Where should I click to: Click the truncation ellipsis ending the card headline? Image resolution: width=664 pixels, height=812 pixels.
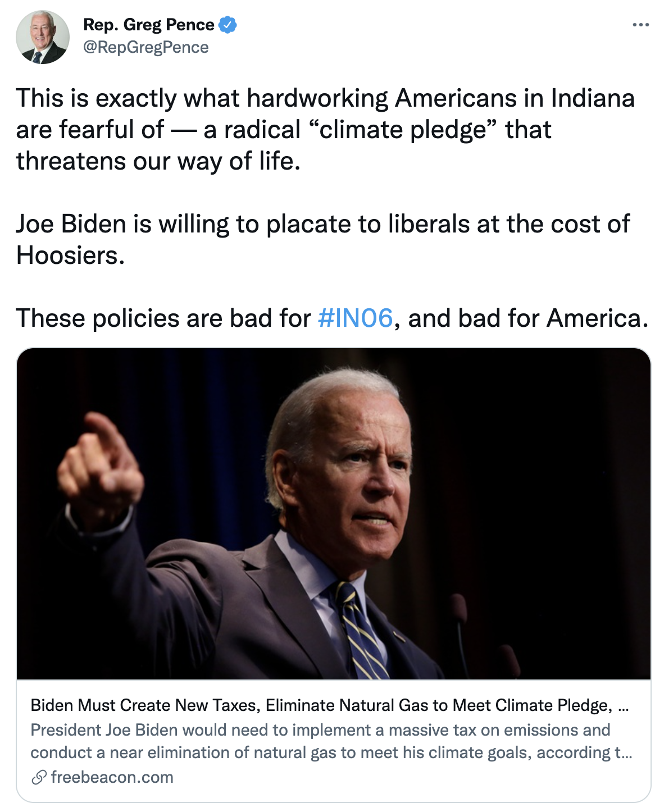coord(623,708)
